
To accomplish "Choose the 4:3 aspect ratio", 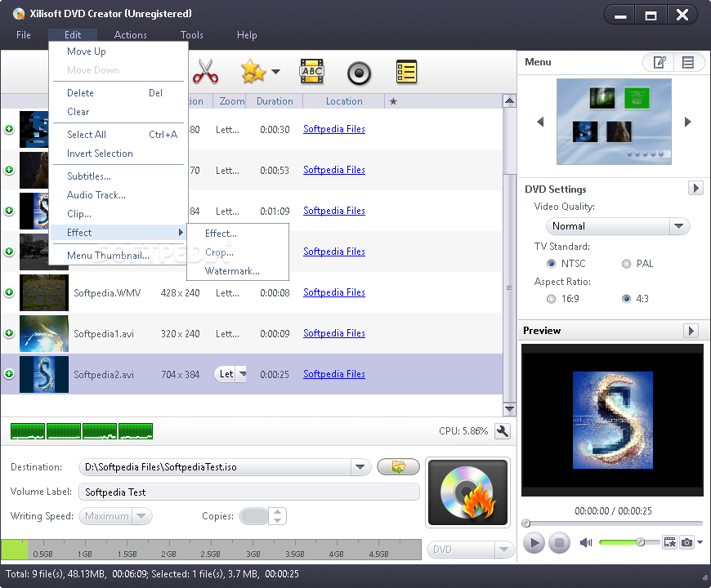I will coord(626,299).
